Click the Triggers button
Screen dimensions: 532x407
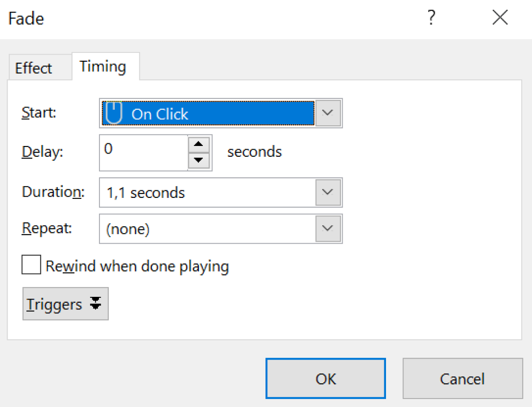click(x=65, y=304)
